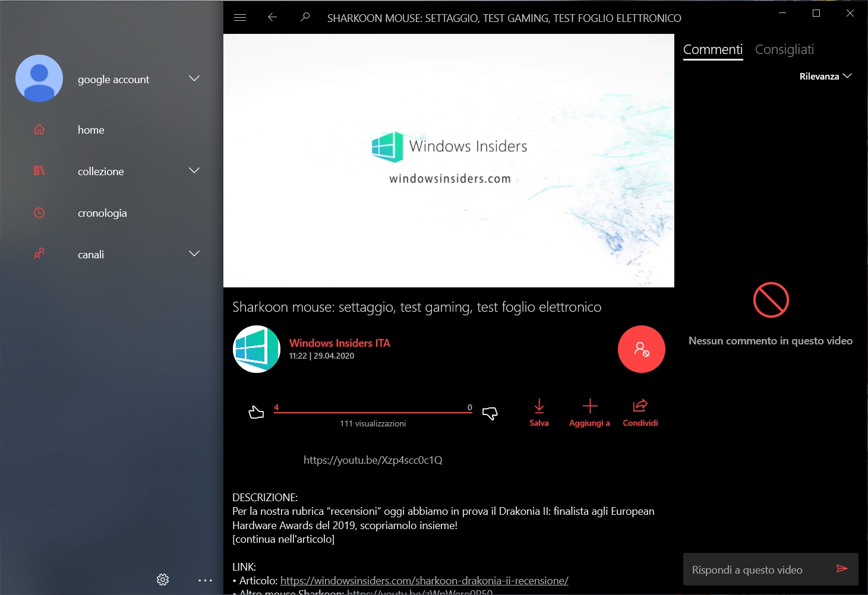Open cronologia in the sidebar
The width and height of the screenshot is (868, 595).
(x=102, y=213)
